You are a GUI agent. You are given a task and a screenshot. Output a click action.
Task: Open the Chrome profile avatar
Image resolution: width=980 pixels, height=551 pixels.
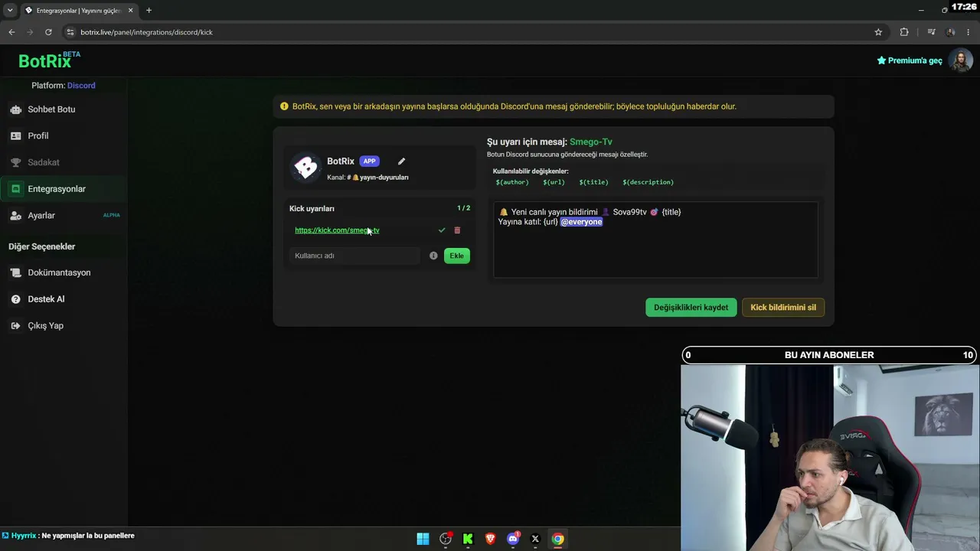pos(950,32)
